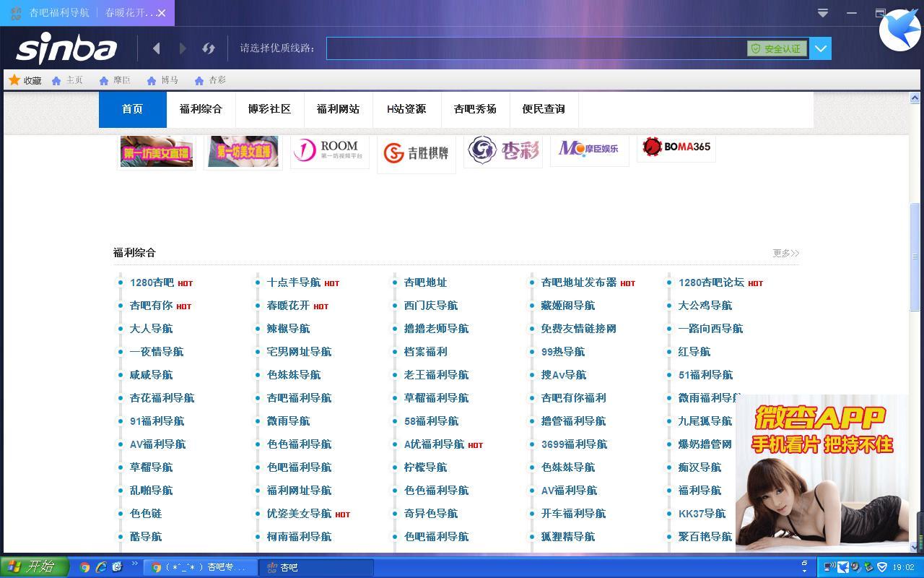Screen dimensions: 924x578
Task: Click the 安全认证 button
Action: (x=777, y=48)
